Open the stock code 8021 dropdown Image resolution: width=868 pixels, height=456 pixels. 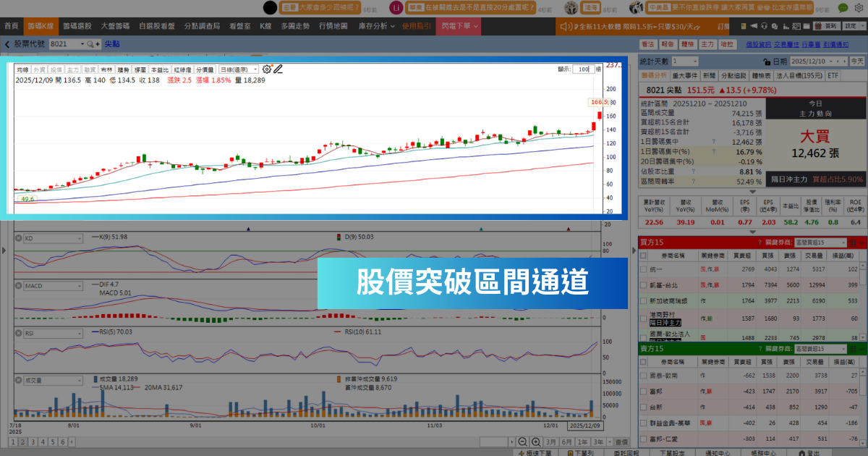[x=81, y=44]
